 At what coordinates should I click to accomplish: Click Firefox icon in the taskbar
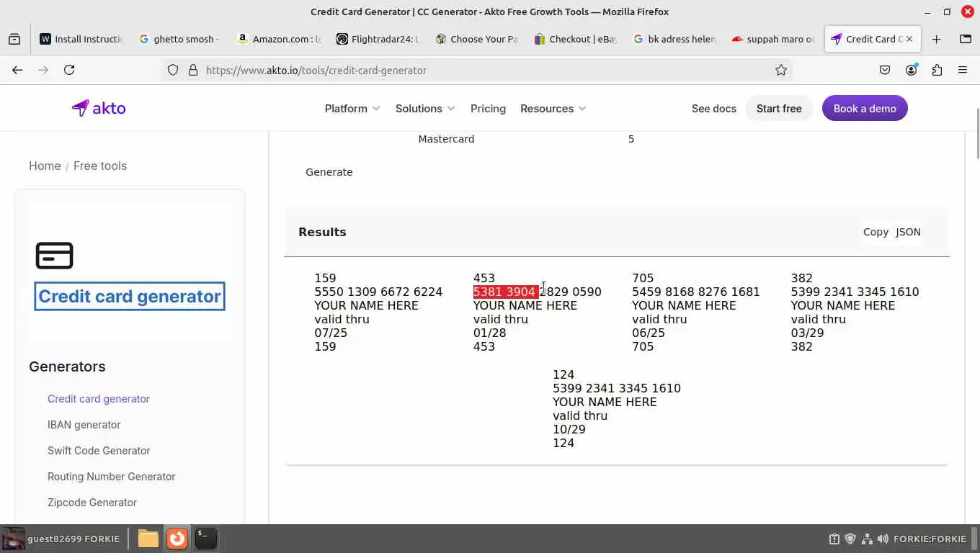pos(177,539)
